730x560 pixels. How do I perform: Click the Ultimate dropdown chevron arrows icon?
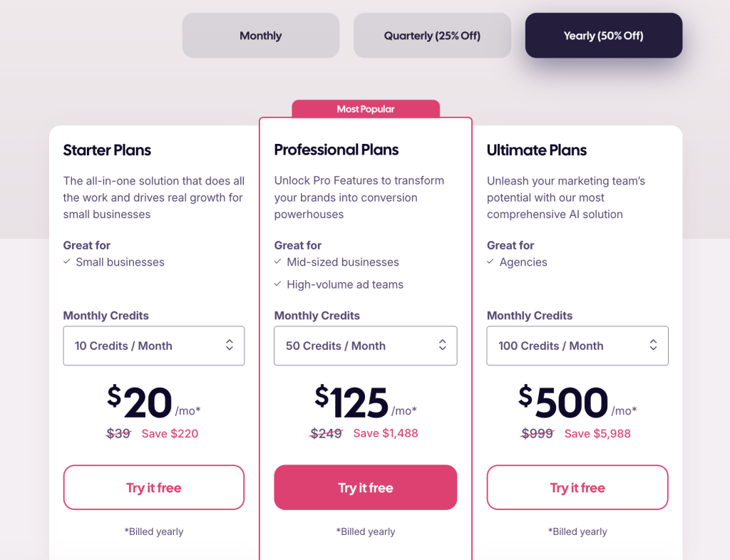(653, 346)
